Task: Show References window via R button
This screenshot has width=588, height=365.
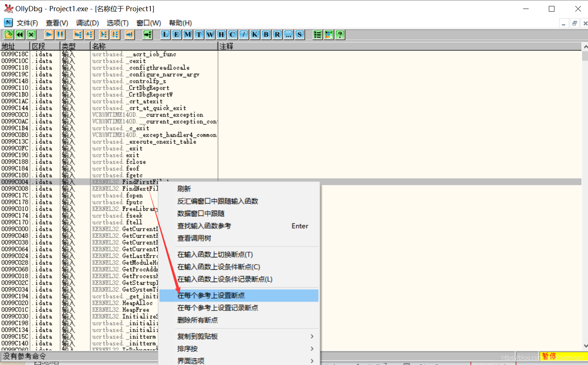Action: coord(277,35)
